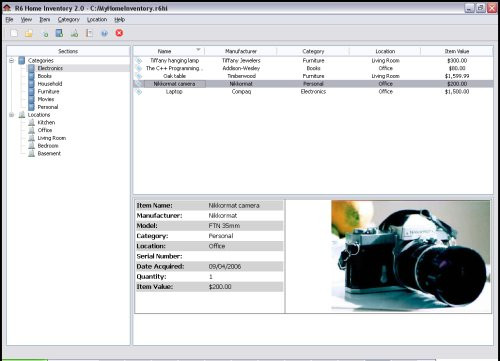The image size is (500, 361).
Task: Sort by the Item Value column header
Action: (457, 51)
